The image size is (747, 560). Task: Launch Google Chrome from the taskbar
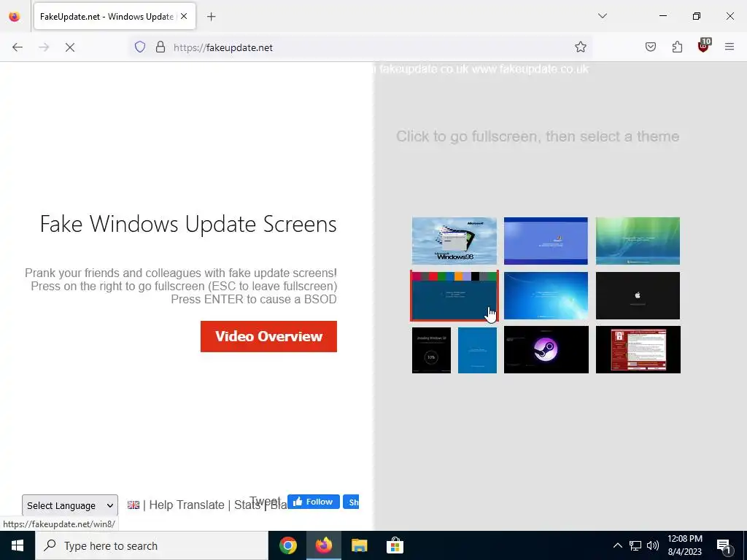[x=288, y=545]
